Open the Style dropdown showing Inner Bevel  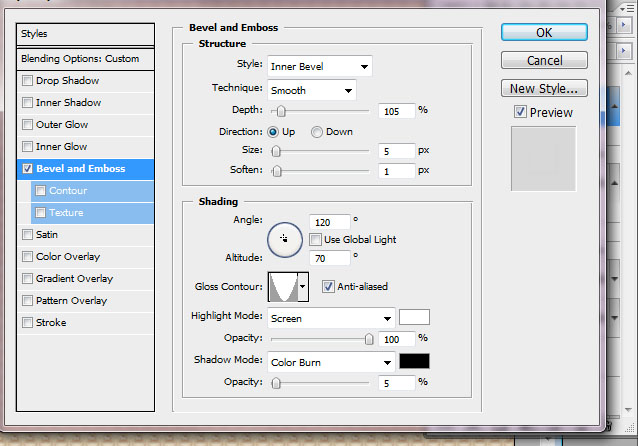[320, 67]
